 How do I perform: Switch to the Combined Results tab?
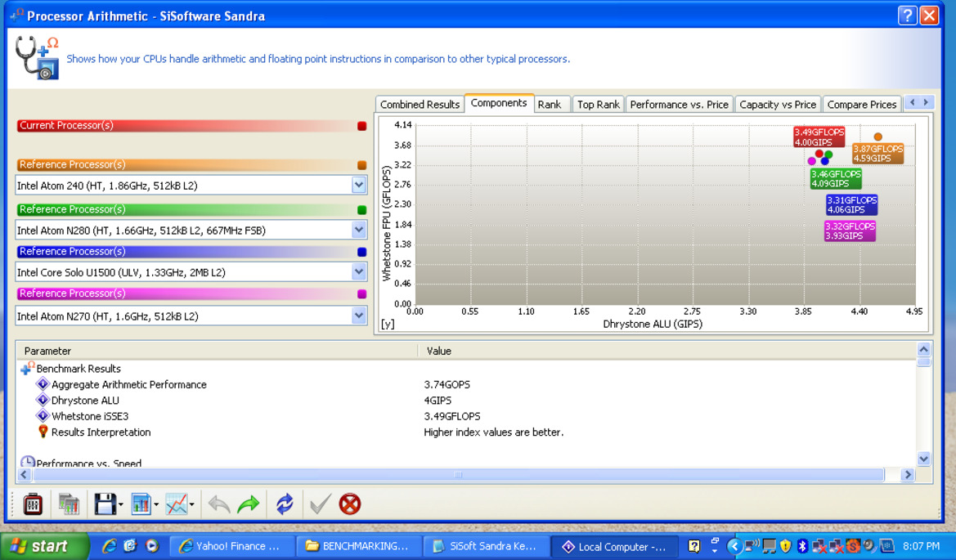click(x=420, y=104)
